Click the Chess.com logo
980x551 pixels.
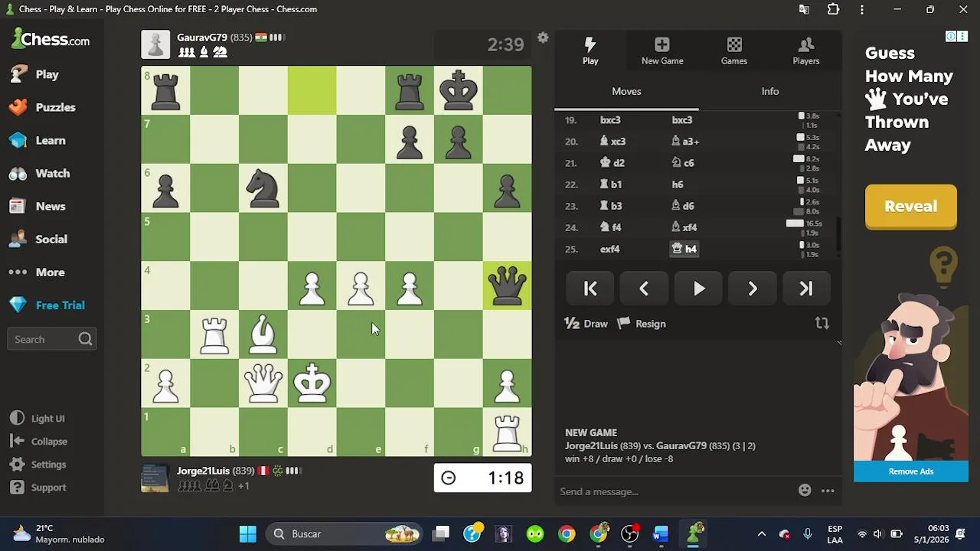tap(51, 39)
